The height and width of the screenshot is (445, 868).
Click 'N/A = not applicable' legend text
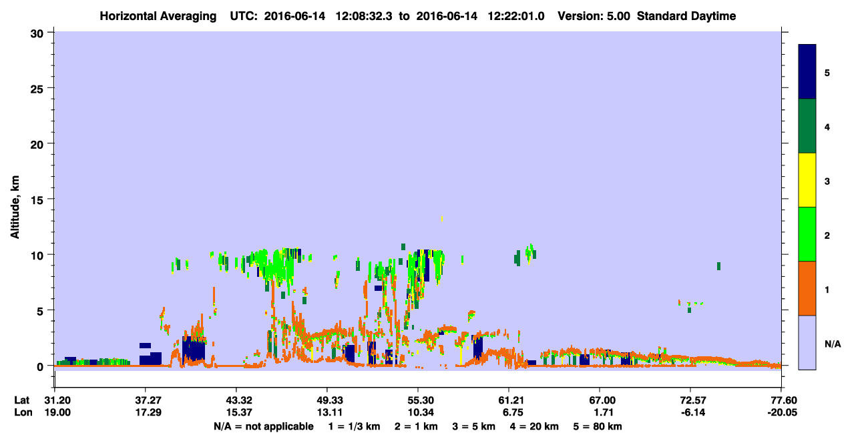pos(263,426)
